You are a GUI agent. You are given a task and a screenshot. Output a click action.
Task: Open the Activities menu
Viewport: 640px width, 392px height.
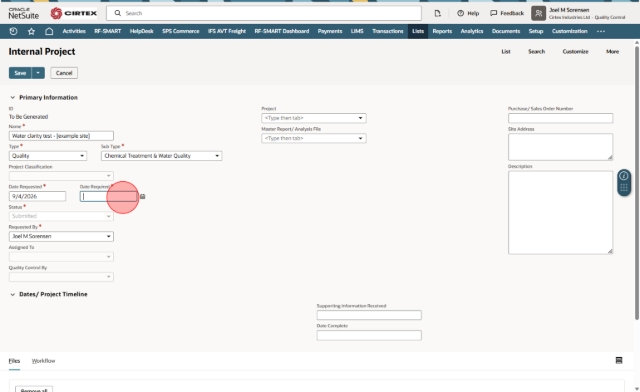click(x=74, y=31)
